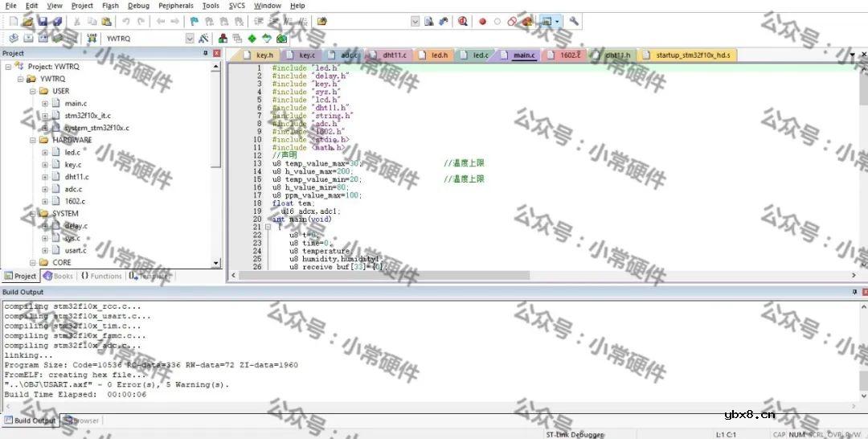Collapse the SYSTEM folder in tree

[x=33, y=214]
